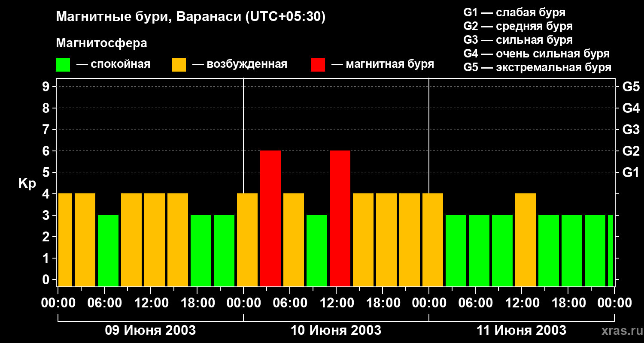This screenshot has width=644, height=343.
Task: Click the last '00:00' label at chart end
Action: pos(615,303)
